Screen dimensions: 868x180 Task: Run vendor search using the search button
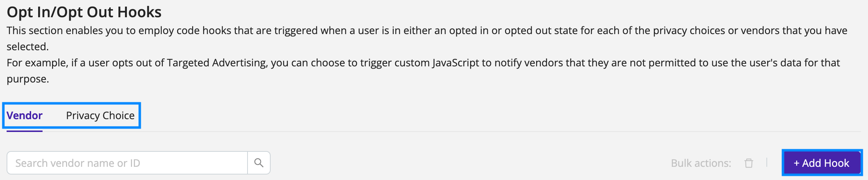[259, 163]
